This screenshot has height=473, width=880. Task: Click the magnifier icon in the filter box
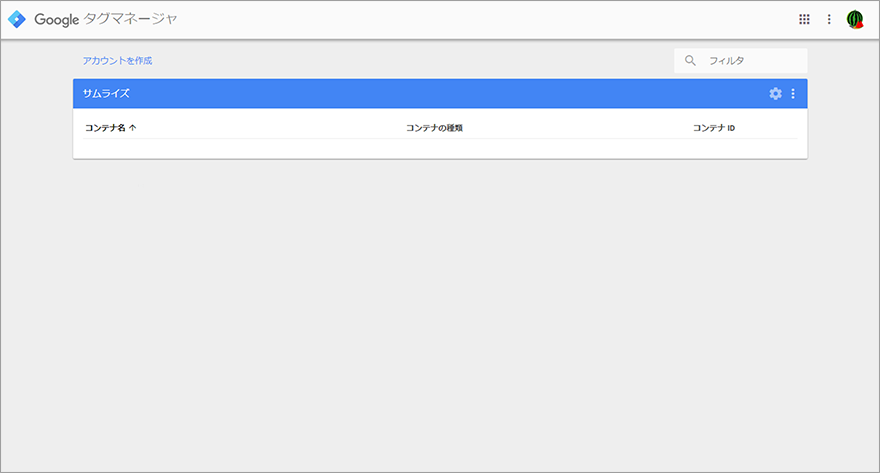(x=690, y=60)
